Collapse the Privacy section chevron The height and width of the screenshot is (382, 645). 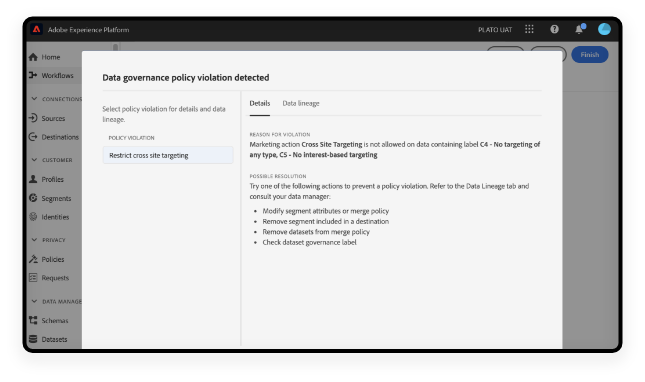tap(34, 240)
